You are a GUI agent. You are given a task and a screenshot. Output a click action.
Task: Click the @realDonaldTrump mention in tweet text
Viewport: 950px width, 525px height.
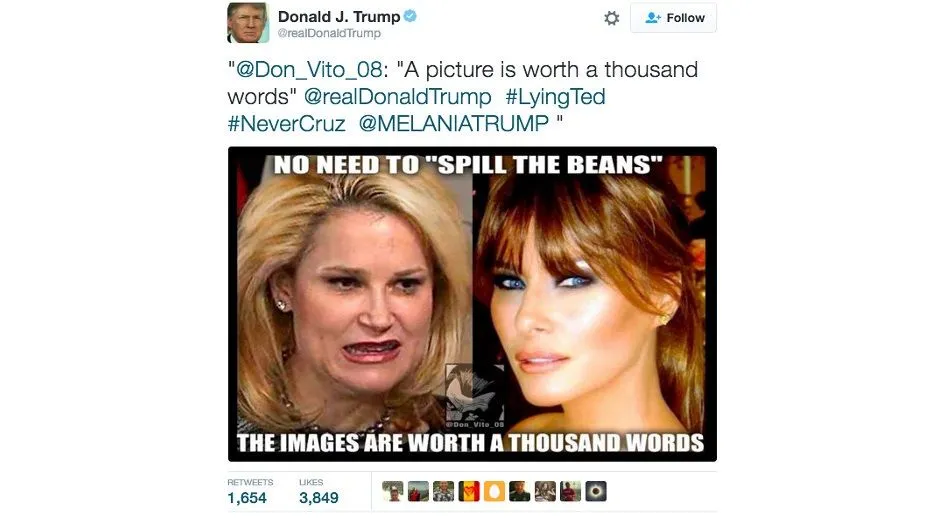397,97
